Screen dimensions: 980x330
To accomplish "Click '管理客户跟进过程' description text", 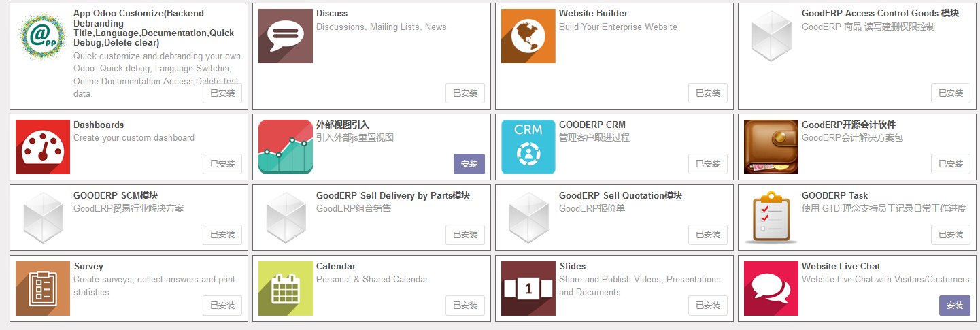I will coord(594,137).
